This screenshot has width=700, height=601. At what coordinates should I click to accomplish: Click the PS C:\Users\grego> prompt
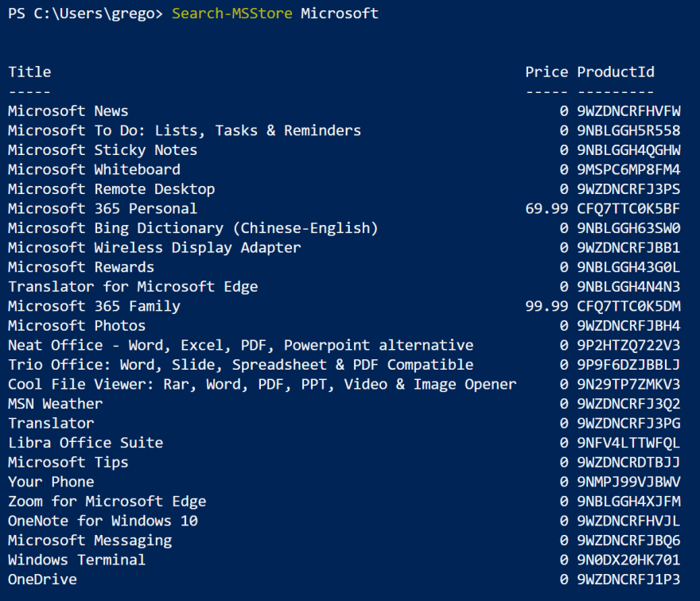click(86, 14)
